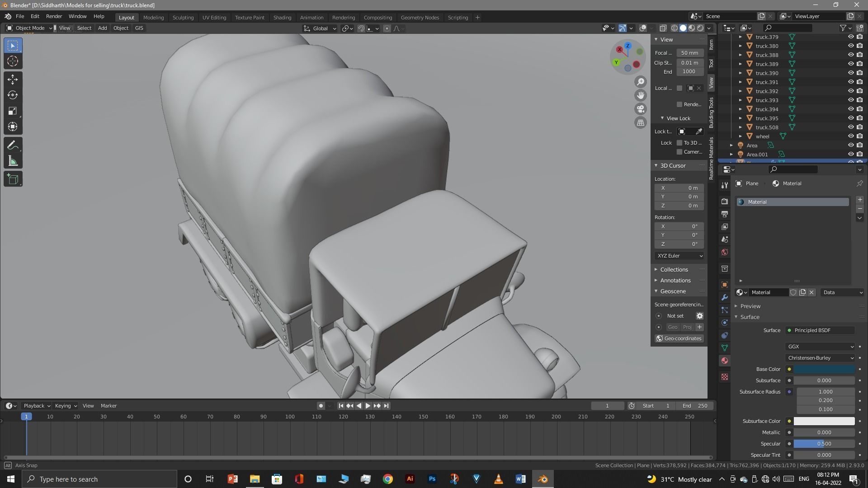Image resolution: width=868 pixels, height=488 pixels.
Task: Click the pan view hand icon
Action: pyautogui.click(x=641, y=95)
